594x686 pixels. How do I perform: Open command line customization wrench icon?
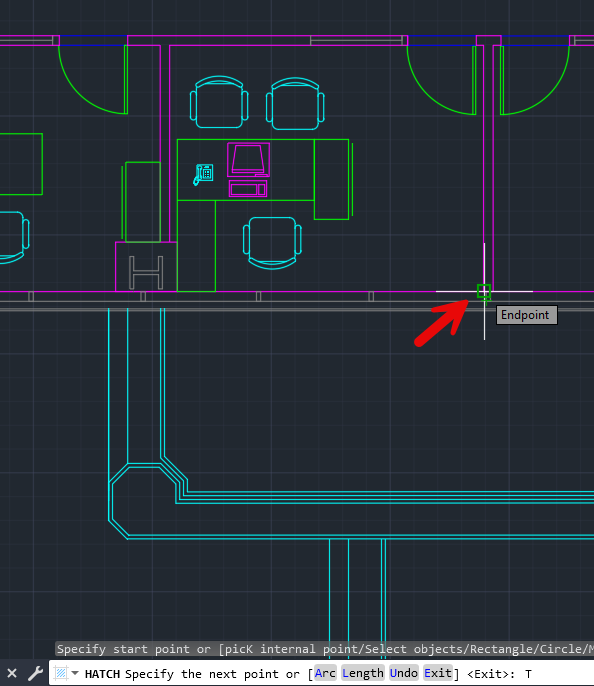tap(35, 673)
